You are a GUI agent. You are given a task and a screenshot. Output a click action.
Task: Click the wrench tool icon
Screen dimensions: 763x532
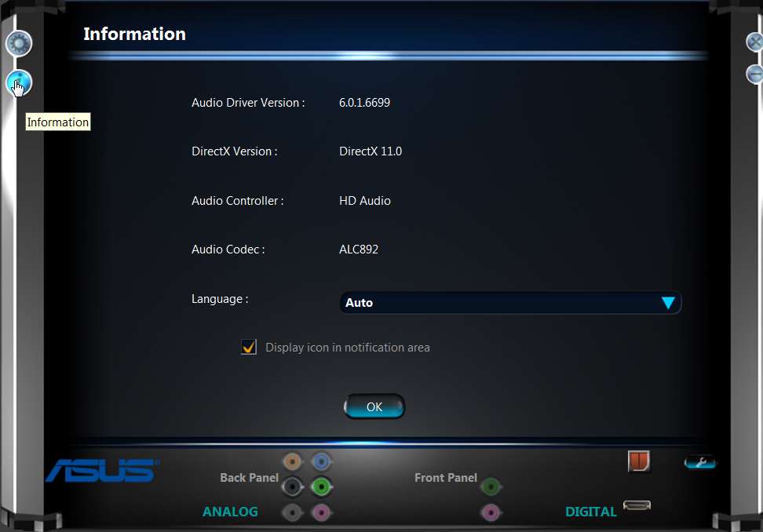[700, 462]
